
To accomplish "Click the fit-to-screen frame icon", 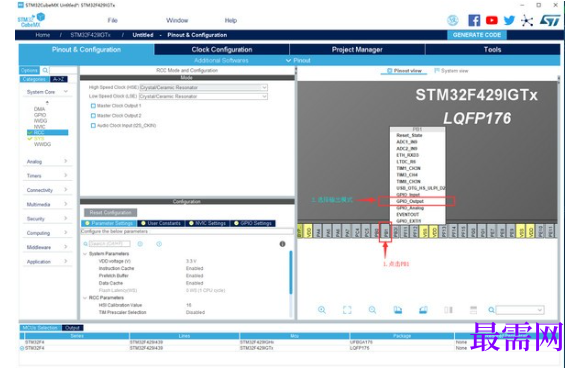I will (x=347, y=310).
